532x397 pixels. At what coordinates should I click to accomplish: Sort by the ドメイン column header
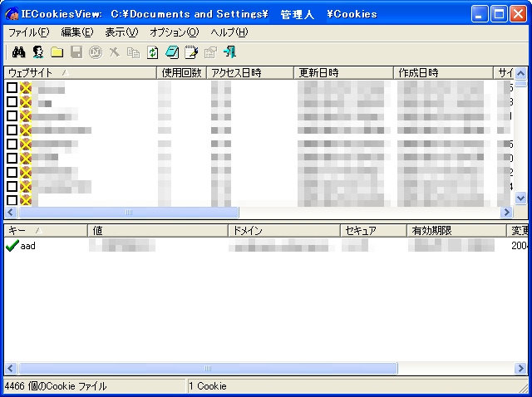pyautogui.click(x=284, y=231)
